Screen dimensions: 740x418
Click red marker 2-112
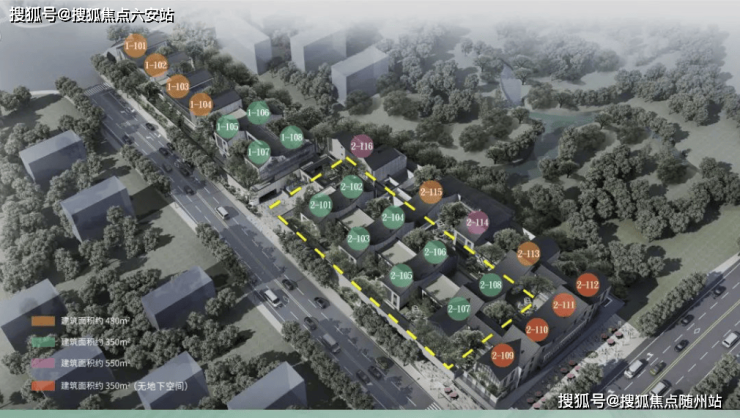point(588,285)
